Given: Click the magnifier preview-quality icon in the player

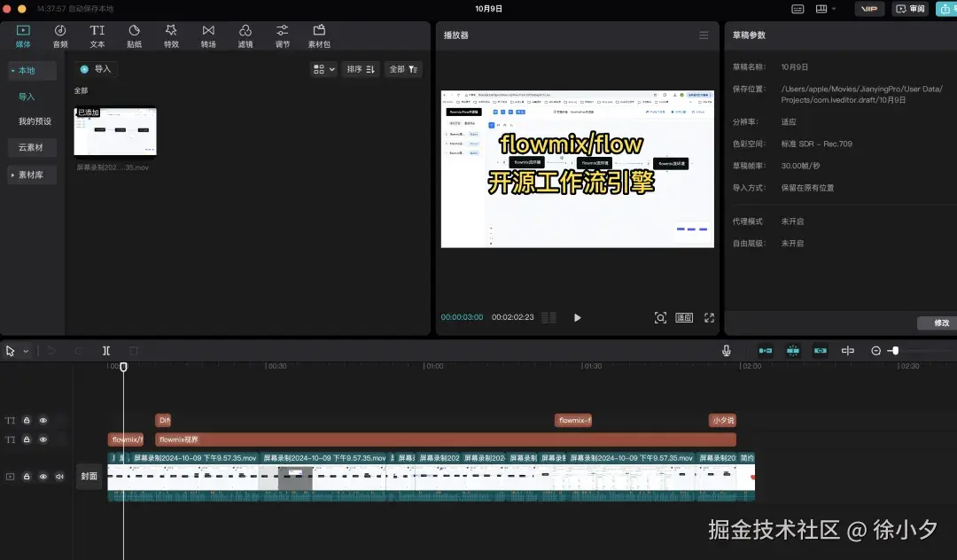Looking at the screenshot, I should [x=660, y=316].
